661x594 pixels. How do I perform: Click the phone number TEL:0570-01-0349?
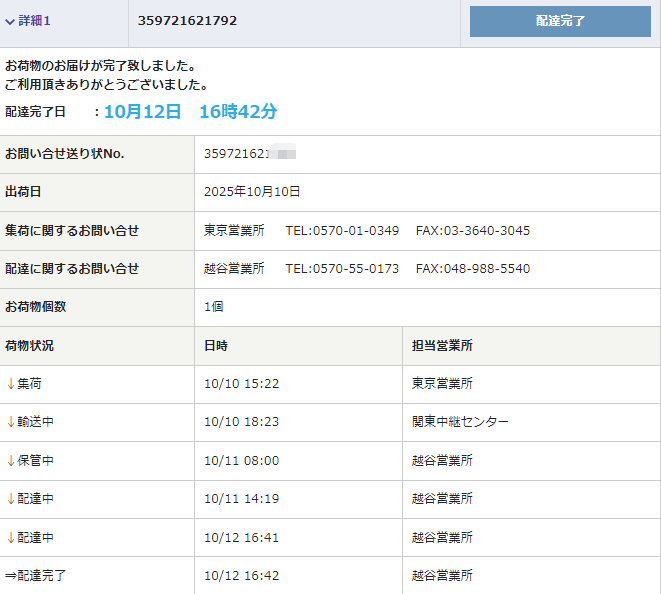342,231
